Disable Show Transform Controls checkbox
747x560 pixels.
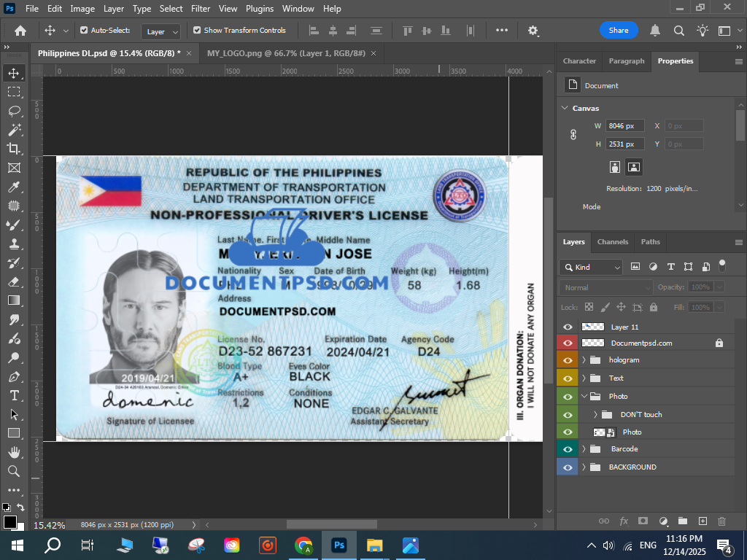coord(197,31)
